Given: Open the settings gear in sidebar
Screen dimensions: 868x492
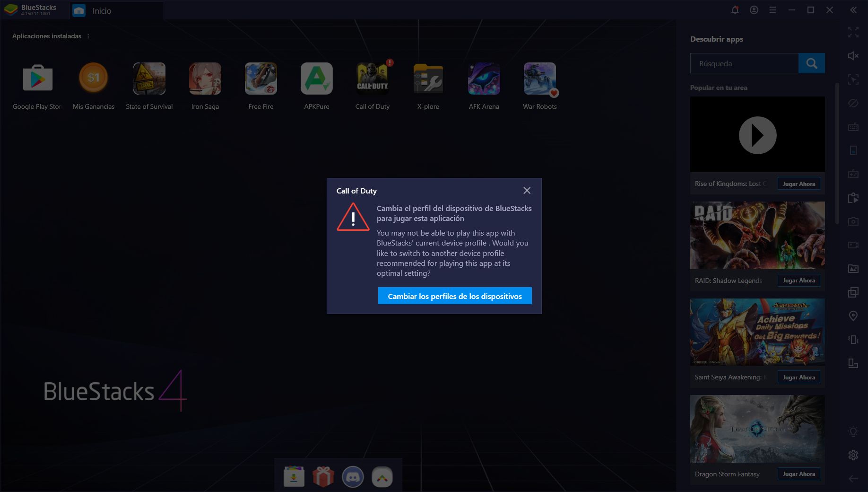Looking at the screenshot, I should [x=853, y=455].
